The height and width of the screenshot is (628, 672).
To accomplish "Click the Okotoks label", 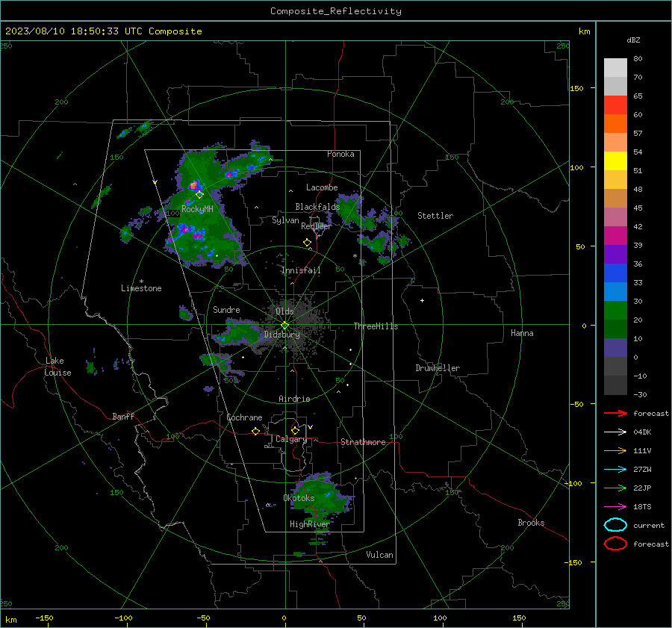I will pos(299,497).
